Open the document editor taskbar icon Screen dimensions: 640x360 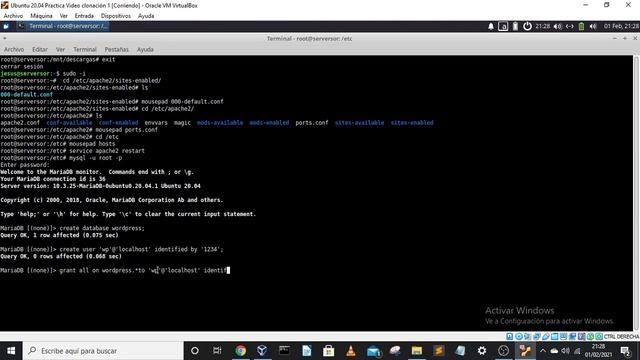coord(307,351)
